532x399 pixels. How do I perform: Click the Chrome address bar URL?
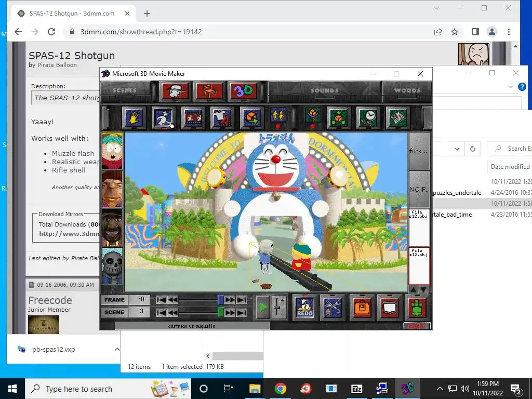[141, 32]
